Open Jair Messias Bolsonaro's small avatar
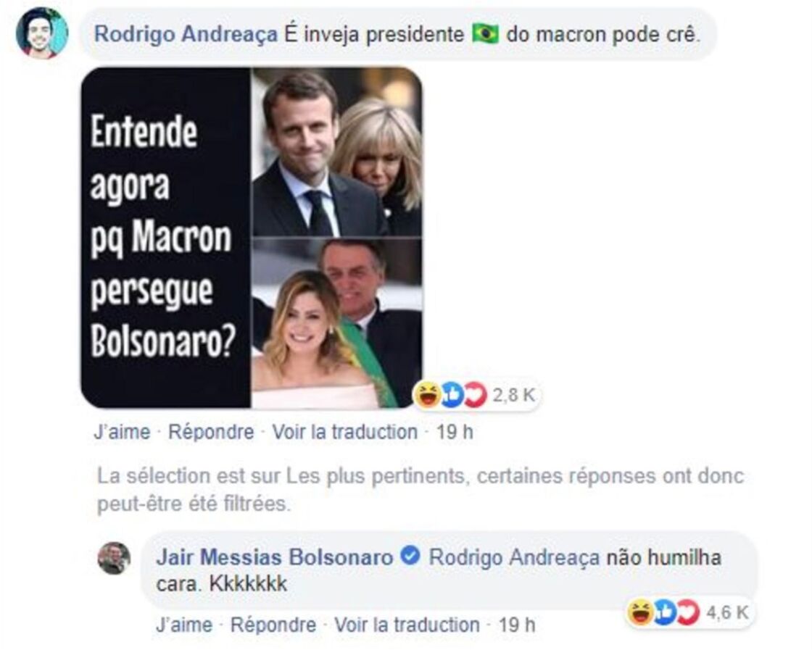The width and height of the screenshot is (812, 671). click(114, 558)
